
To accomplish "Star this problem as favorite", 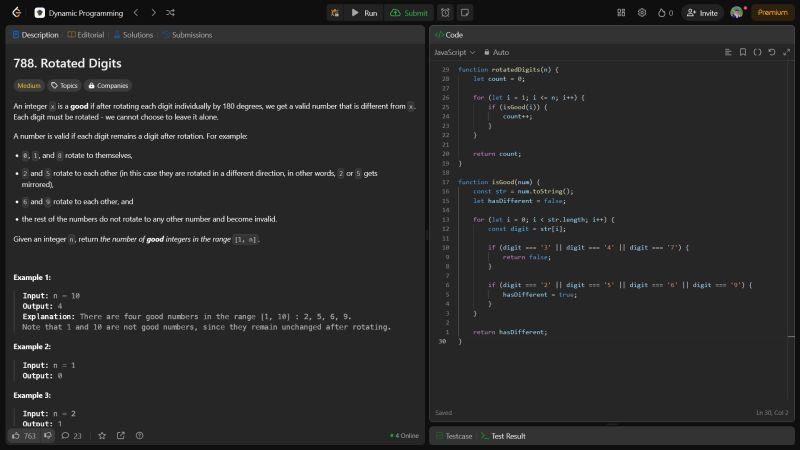I will pos(101,435).
